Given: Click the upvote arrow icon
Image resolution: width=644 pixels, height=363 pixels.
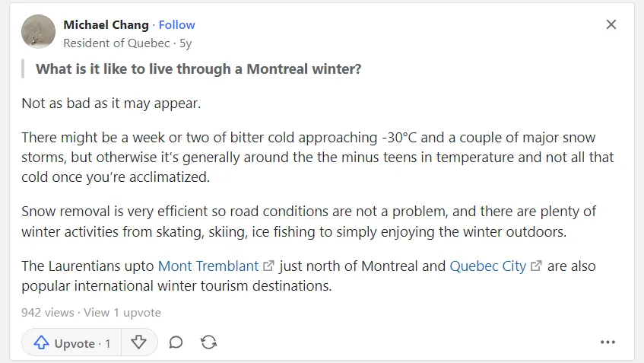Looking at the screenshot, I should click(41, 342).
